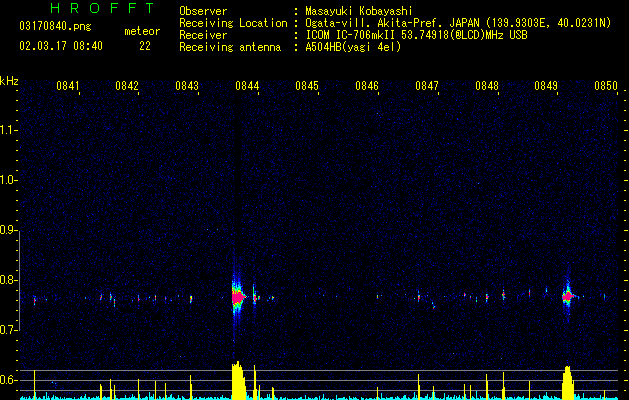The width and height of the screenshot is (629, 400).
Task: Click the 0848 time marker
Action: (487, 86)
